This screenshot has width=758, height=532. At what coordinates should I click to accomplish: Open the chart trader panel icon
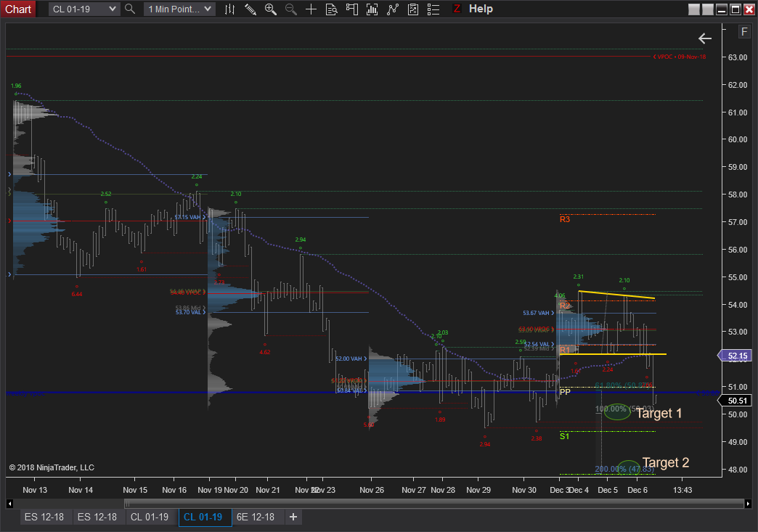pyautogui.click(x=352, y=9)
